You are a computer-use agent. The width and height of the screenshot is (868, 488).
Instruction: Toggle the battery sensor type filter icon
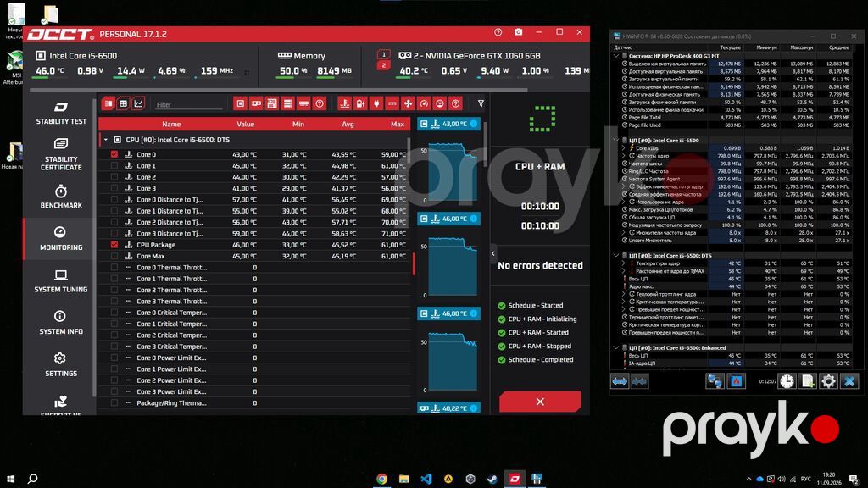pos(360,103)
